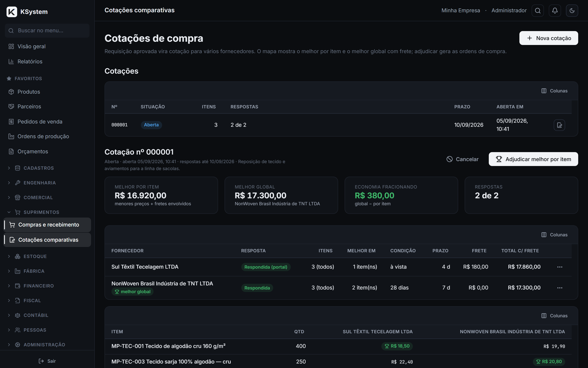Click MP-TEC-001 Tecido de algodão cru row
The width and height of the screenshot is (588, 368).
pyautogui.click(x=338, y=346)
